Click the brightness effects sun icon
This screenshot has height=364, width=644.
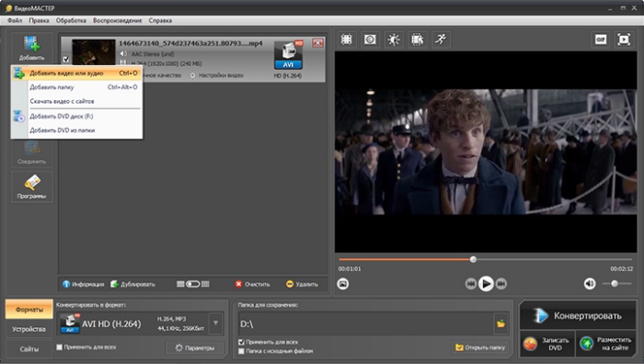click(394, 40)
